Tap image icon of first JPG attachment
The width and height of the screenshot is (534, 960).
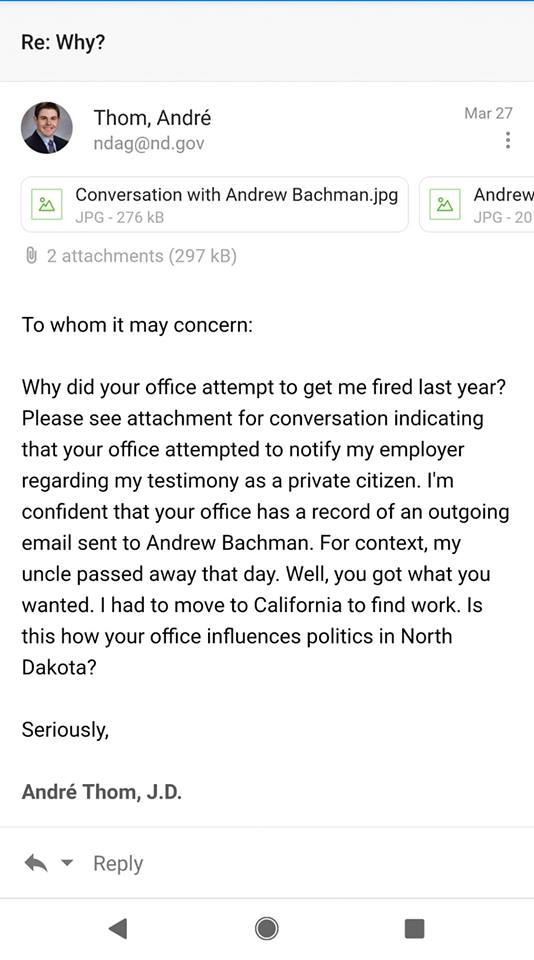pos(47,204)
